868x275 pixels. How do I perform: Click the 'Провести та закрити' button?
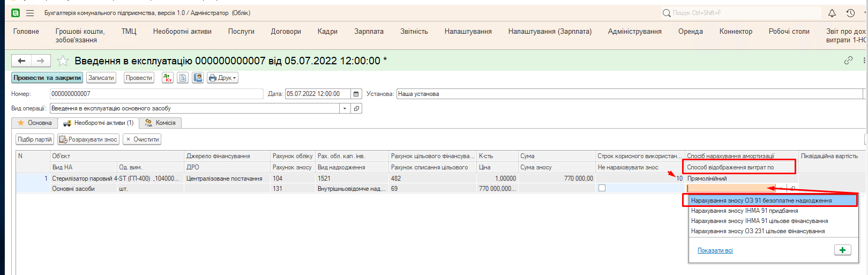[47, 78]
